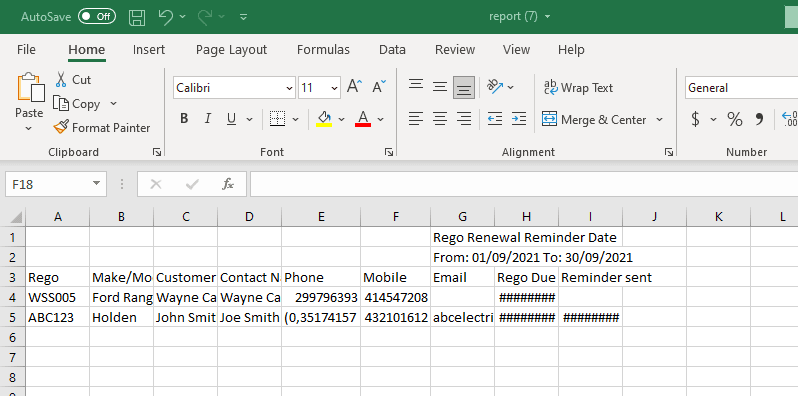
Task: Toggle the AutoSave switch
Action: [x=97, y=16]
